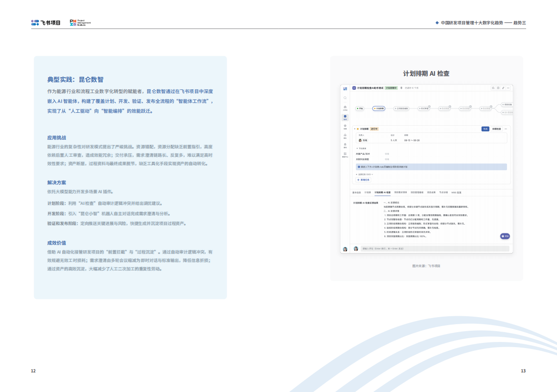Switch to the 项目需求清单 tab
Screen dimensions: 557x392
400,192
